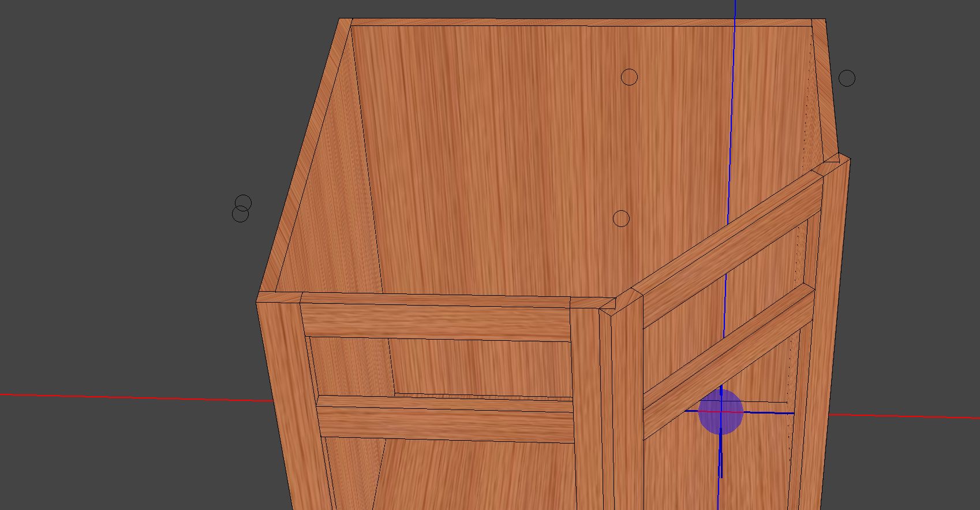Image resolution: width=980 pixels, height=510 pixels.
Task: Select the upper circle marker on back panel
Action: (x=629, y=77)
